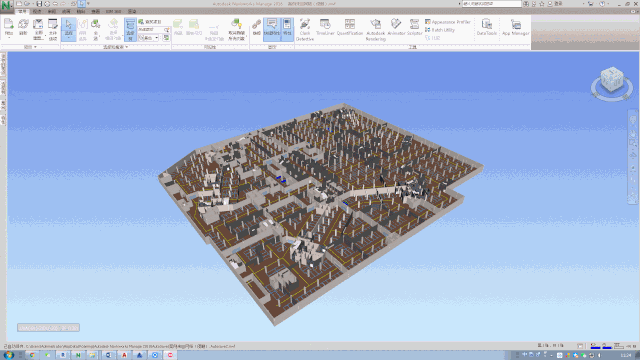The width and height of the screenshot is (640, 360).
Task: Expand the Select tool dropdown arrow
Action: click(x=69, y=38)
